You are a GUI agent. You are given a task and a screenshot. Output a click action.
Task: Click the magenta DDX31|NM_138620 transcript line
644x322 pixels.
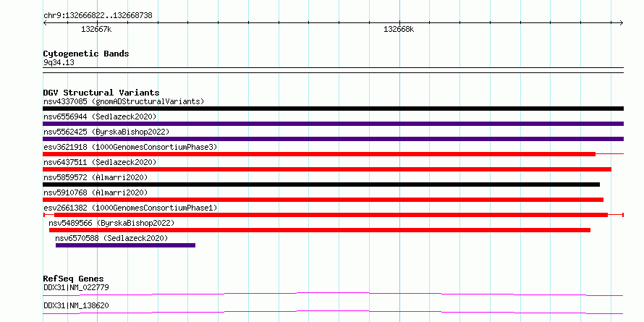pos(333,312)
